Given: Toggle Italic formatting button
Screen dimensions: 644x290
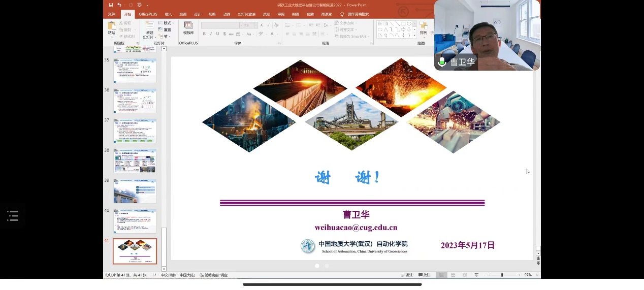Looking at the screenshot, I should pos(211,34).
